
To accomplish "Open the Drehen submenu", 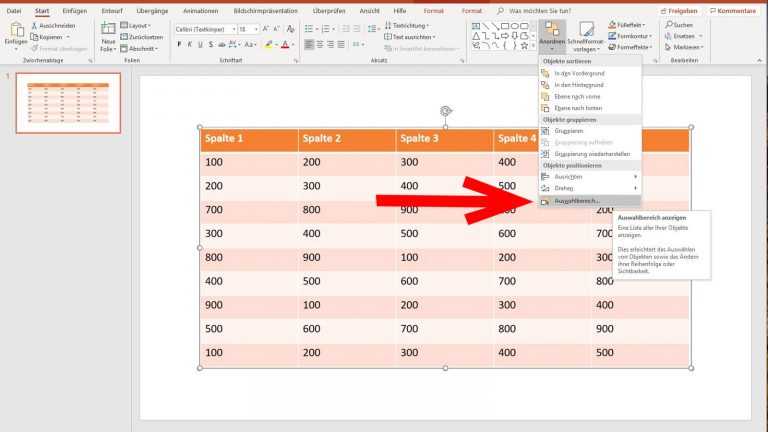I will coord(590,188).
